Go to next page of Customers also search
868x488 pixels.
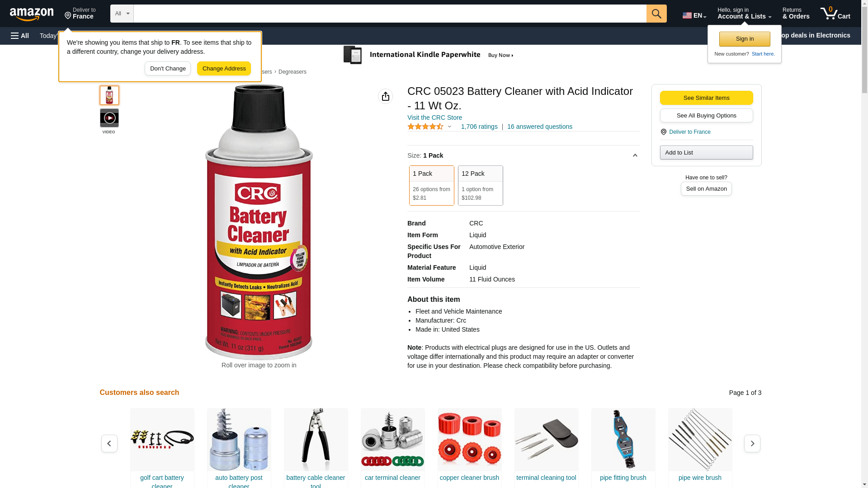click(x=752, y=444)
